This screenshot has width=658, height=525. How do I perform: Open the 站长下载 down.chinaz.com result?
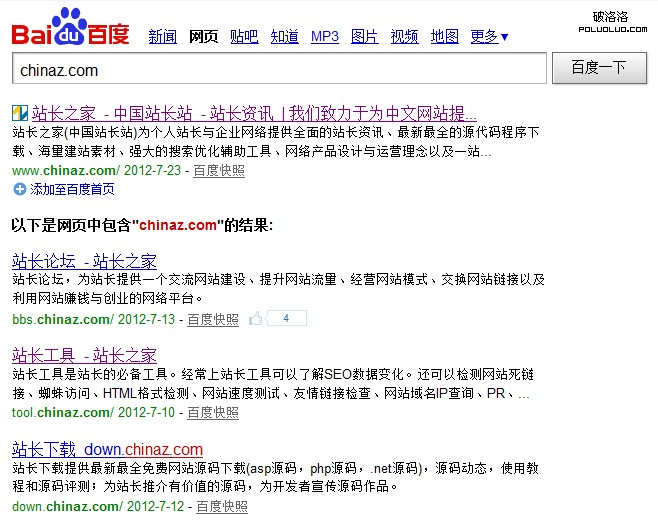107,449
